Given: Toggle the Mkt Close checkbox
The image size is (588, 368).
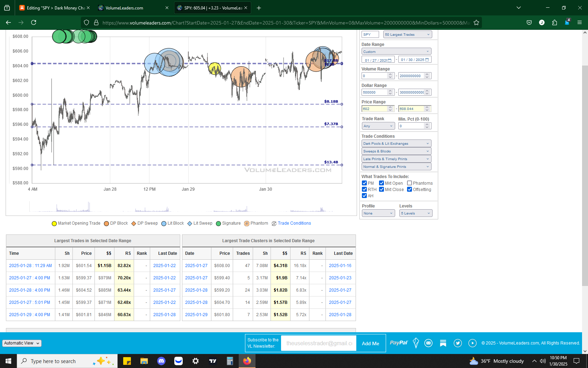Looking at the screenshot, I should [381, 189].
